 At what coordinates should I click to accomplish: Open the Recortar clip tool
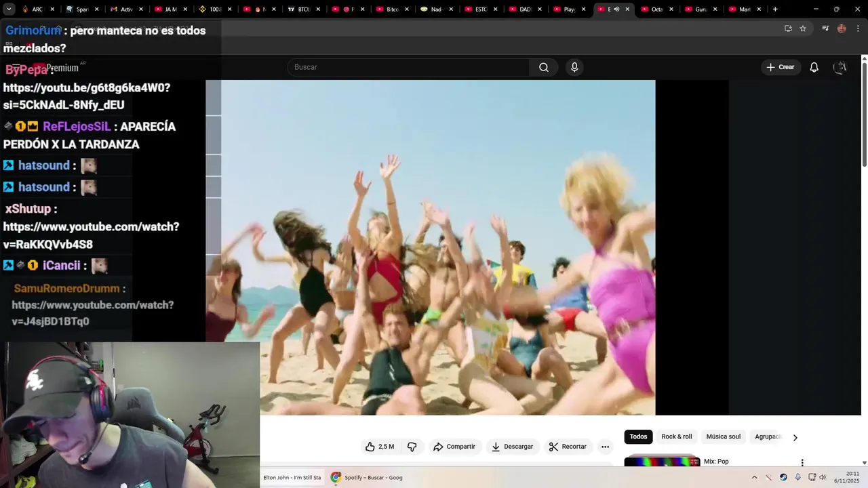click(x=568, y=447)
